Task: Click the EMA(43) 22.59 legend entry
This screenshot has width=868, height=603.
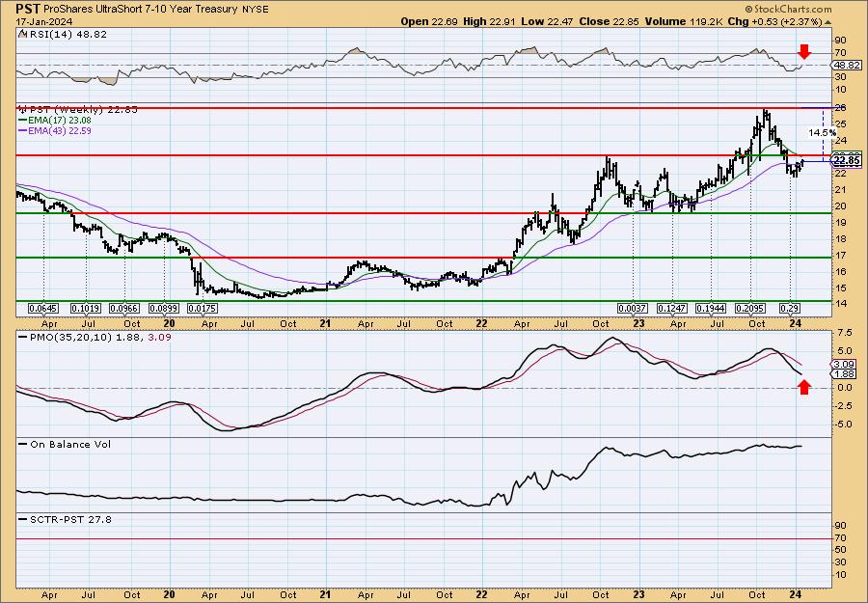Action: click(x=56, y=130)
